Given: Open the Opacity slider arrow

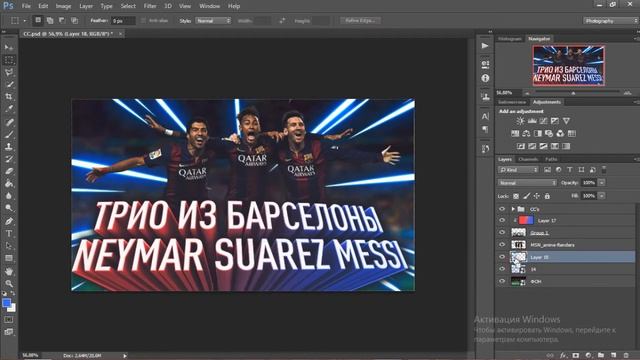Looking at the screenshot, I should [x=602, y=183].
